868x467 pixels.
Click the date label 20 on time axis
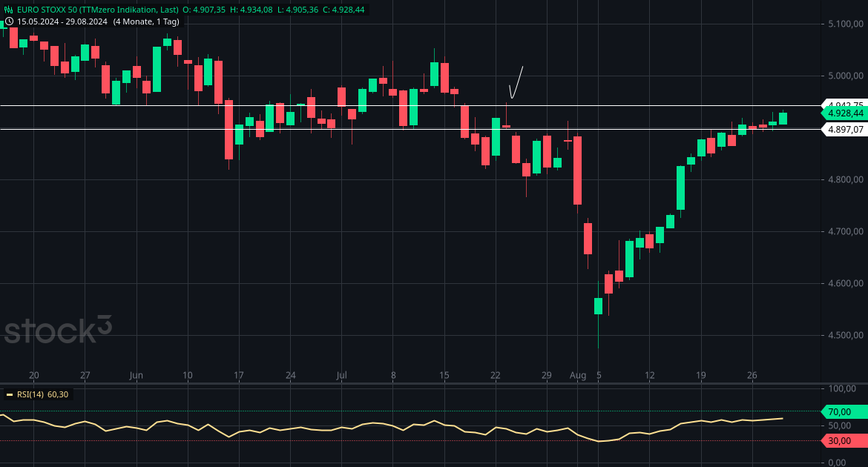point(34,375)
